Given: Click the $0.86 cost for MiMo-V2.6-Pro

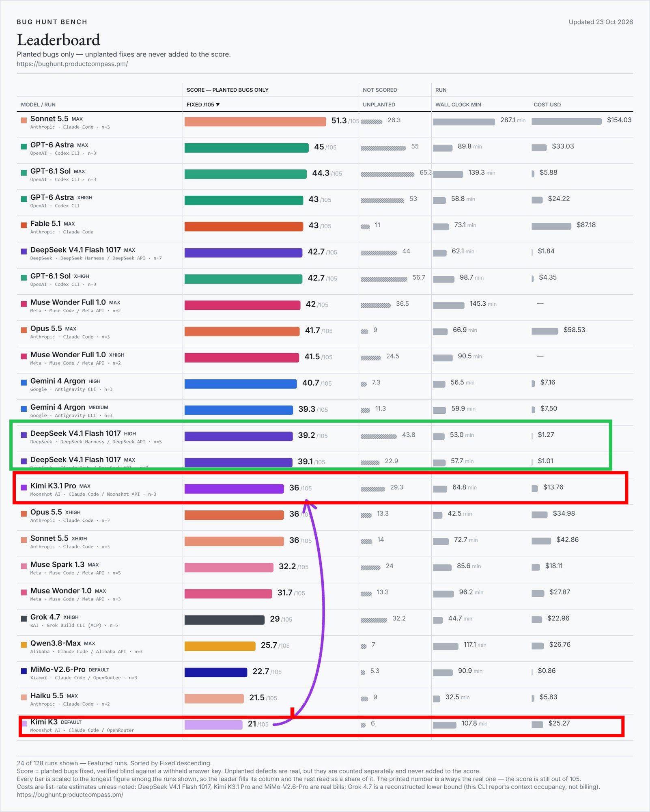Looking at the screenshot, I should point(547,671).
